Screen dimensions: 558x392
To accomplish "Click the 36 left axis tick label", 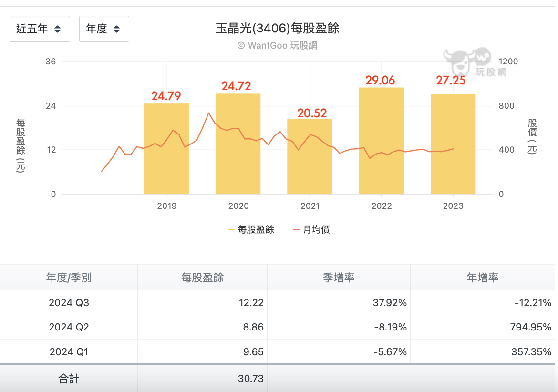I will click(x=51, y=62).
